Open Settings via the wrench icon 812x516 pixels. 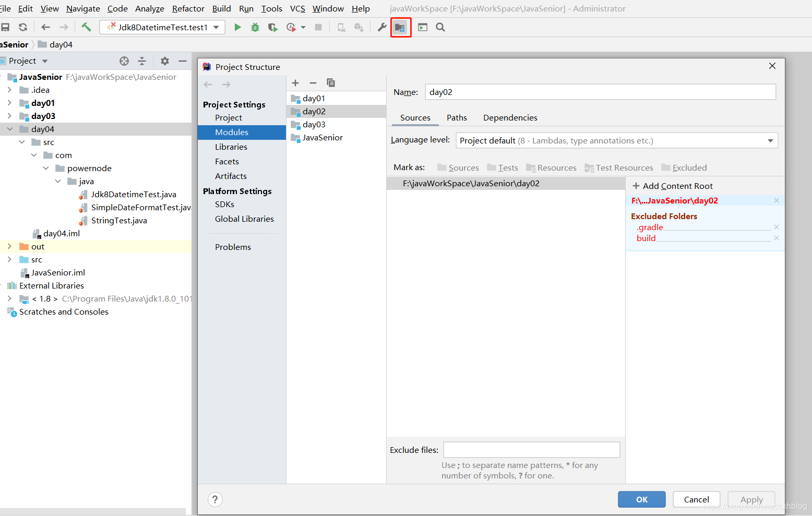[x=382, y=27]
